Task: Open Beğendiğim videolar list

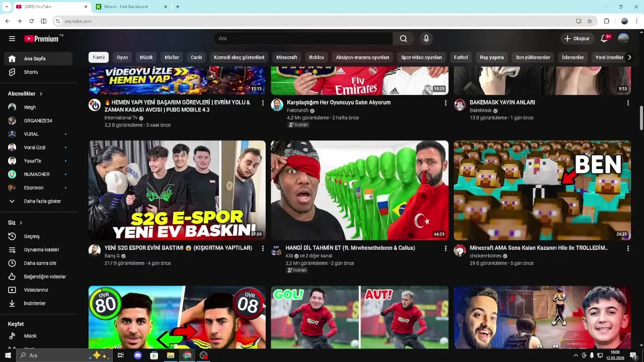Action: click(x=38, y=277)
